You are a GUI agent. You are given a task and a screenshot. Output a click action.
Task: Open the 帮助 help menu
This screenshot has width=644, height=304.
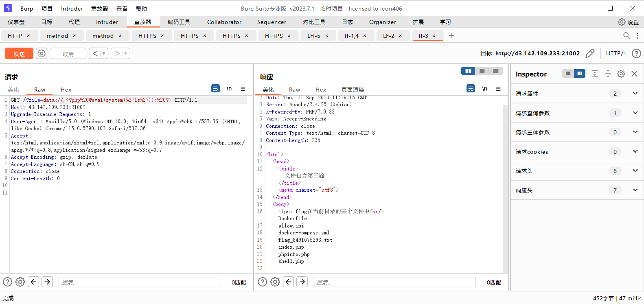point(141,9)
